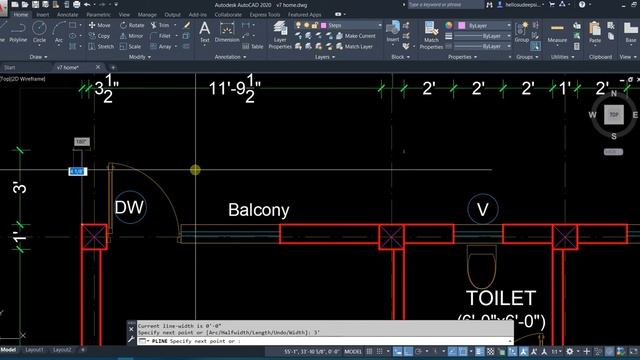Expand the Draw panel

pyautogui.click(x=38, y=57)
